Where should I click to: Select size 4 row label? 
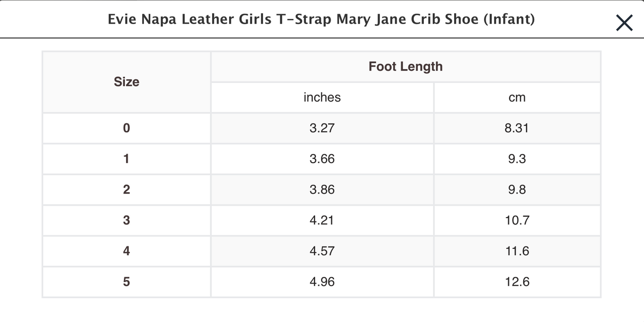[x=127, y=251]
